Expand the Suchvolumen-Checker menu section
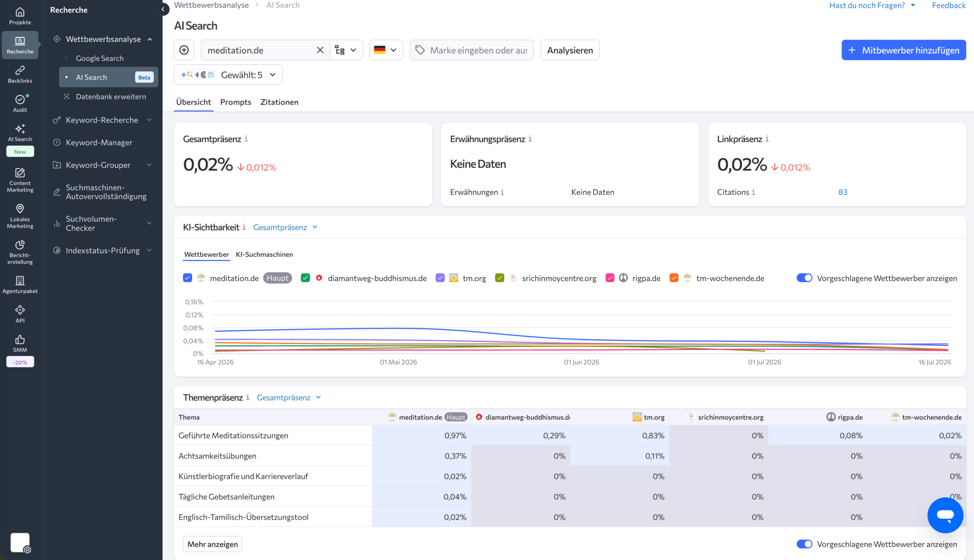The width and height of the screenshot is (974, 560). point(149,223)
